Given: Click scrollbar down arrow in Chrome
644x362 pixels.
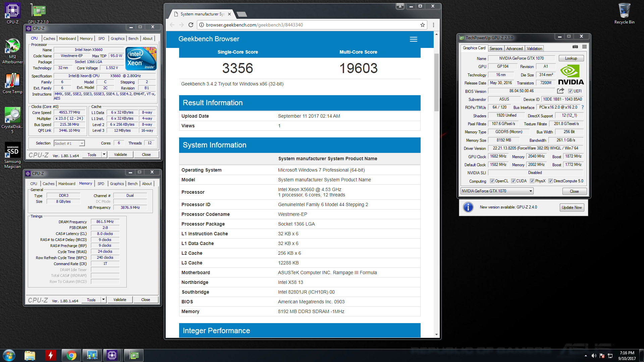Looking at the screenshot, I should point(436,335).
